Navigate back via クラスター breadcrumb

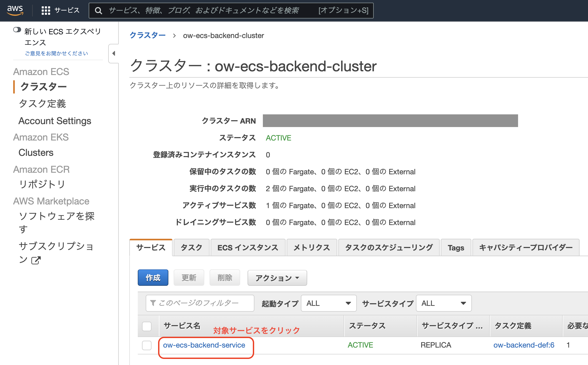click(x=148, y=35)
